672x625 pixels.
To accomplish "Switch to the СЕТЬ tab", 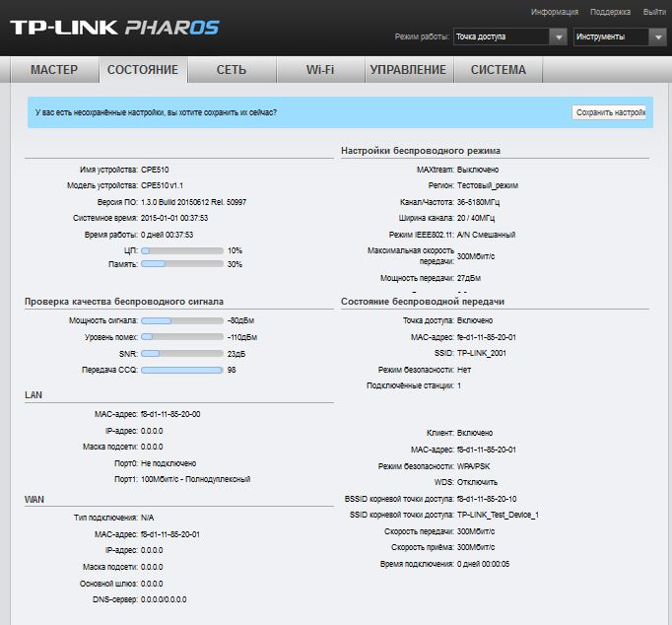I will (x=232, y=69).
